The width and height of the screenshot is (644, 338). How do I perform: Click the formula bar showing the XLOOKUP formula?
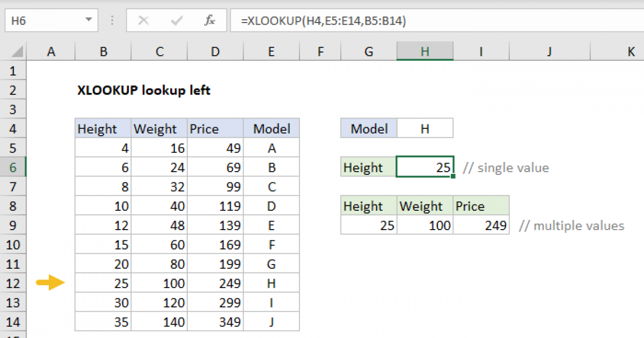(x=322, y=20)
